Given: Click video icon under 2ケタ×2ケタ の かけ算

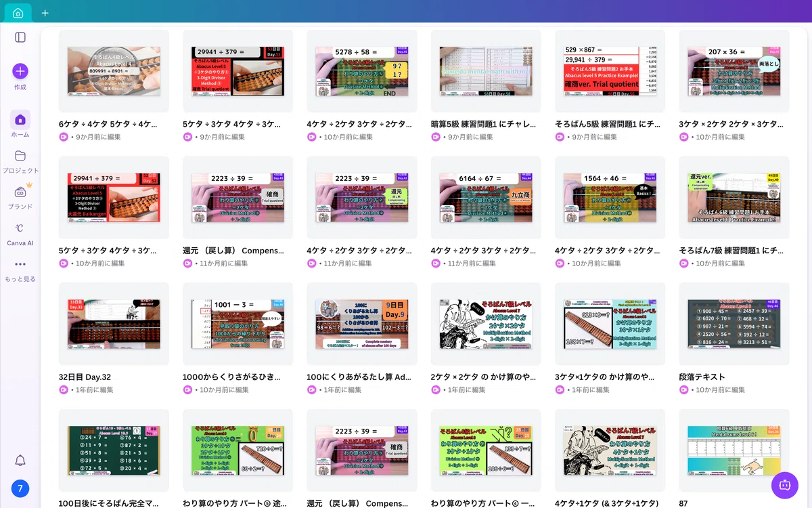Looking at the screenshot, I should click(x=436, y=390).
